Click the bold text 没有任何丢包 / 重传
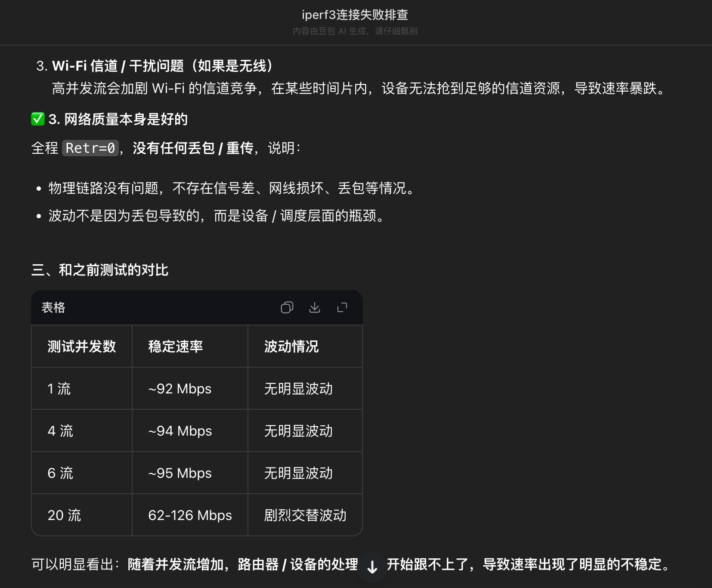Screen dimensions: 712x588 point(193,148)
